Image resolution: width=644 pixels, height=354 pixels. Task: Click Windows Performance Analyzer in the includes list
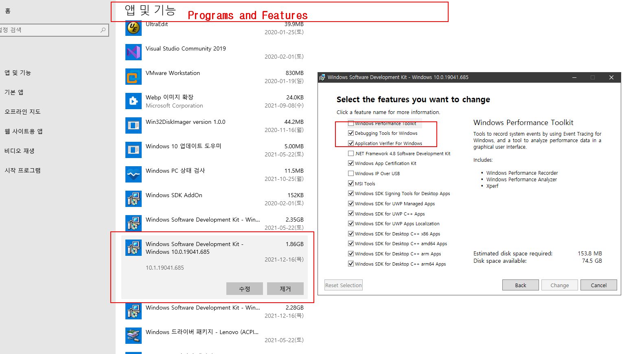tap(521, 179)
